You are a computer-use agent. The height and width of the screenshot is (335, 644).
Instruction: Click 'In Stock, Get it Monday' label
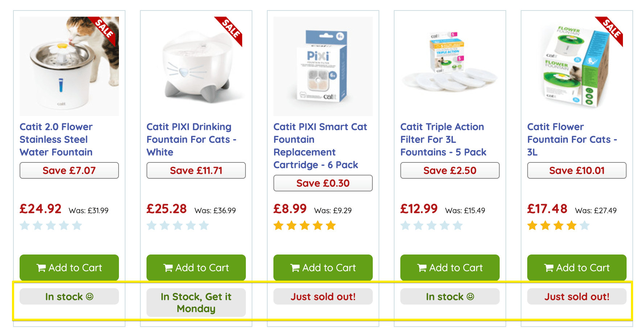[196, 302]
